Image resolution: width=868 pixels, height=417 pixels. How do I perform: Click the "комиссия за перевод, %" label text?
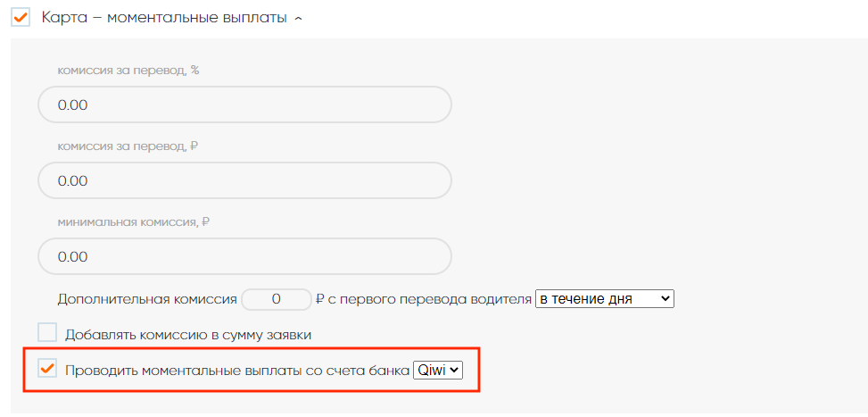[x=128, y=70]
